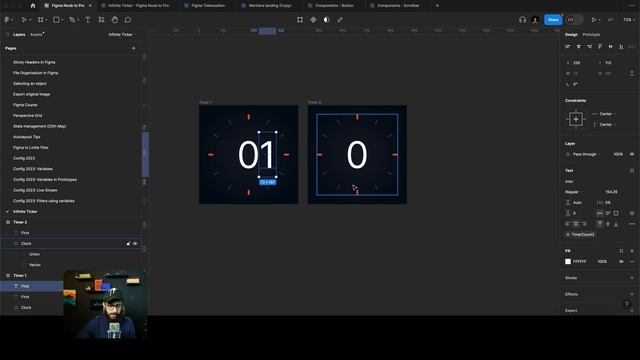Open the Present play options dropdown arrow
The height and width of the screenshot is (360, 640).
point(599,20)
